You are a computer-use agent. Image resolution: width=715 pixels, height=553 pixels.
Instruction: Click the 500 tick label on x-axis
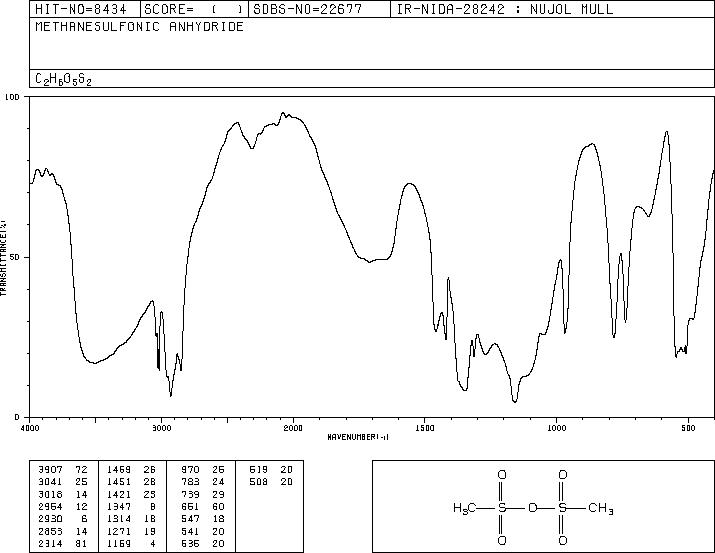point(688,428)
